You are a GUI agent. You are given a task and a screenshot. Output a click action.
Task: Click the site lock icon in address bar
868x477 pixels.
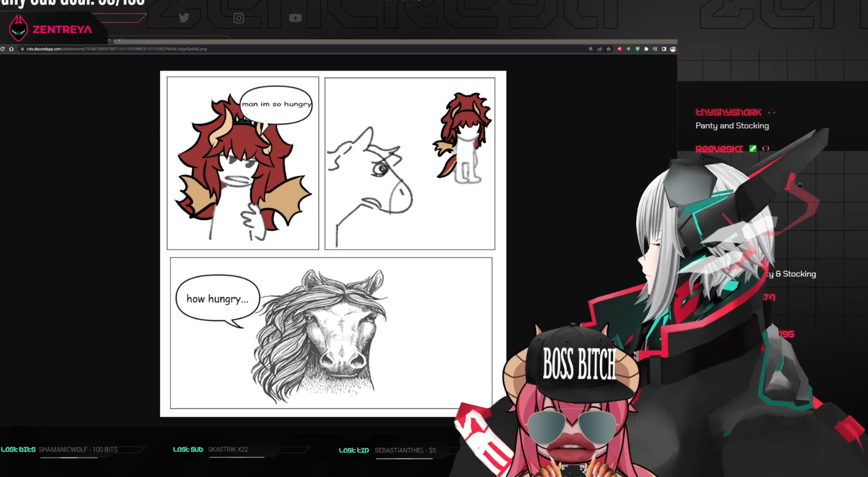coord(22,49)
